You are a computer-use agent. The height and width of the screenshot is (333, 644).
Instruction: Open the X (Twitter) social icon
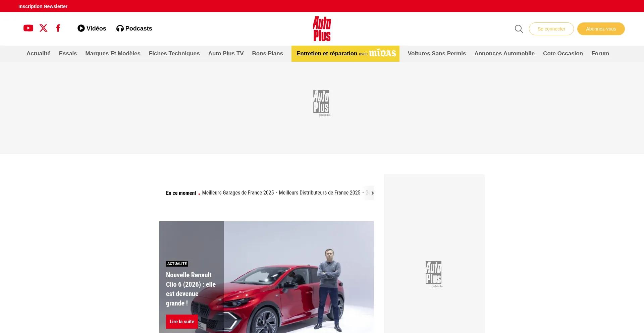point(43,28)
